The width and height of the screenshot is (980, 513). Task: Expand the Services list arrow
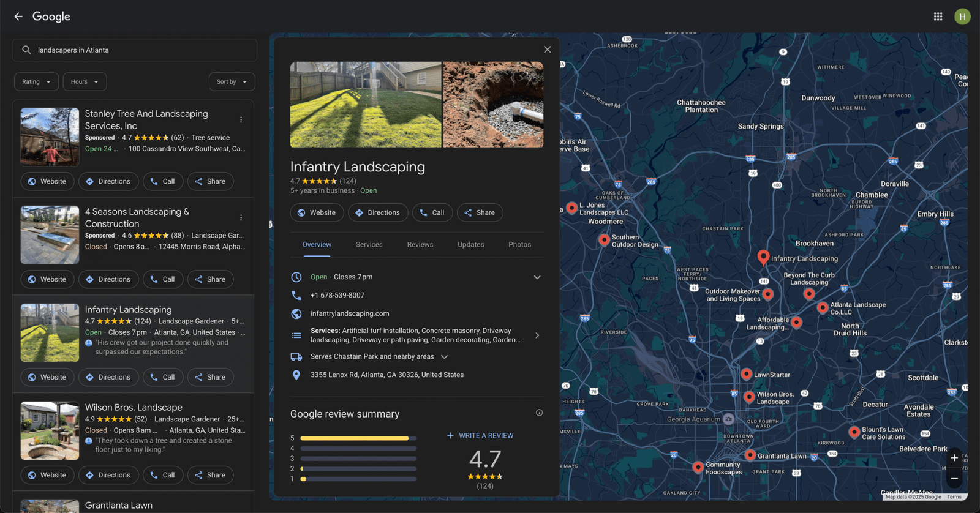pos(537,335)
